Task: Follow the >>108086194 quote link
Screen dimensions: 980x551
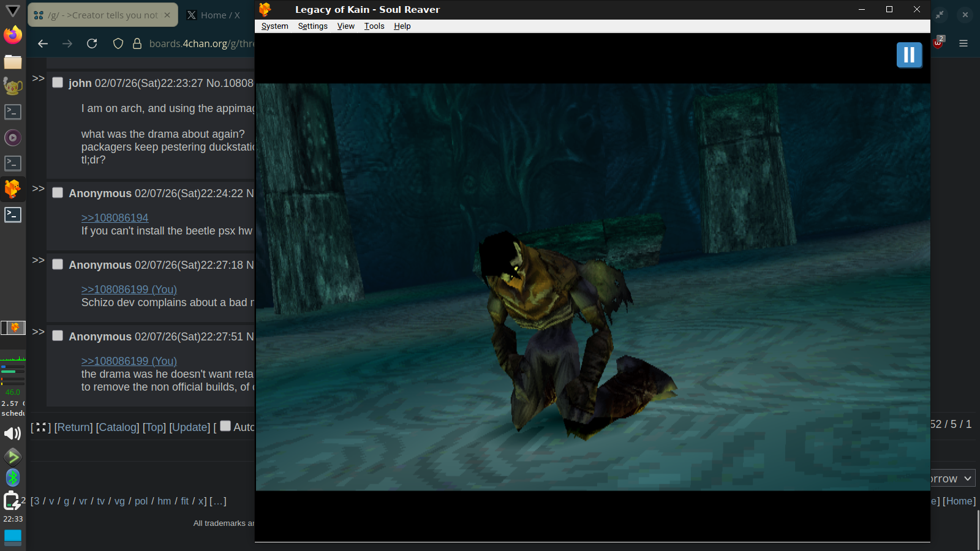Action: coord(115,218)
